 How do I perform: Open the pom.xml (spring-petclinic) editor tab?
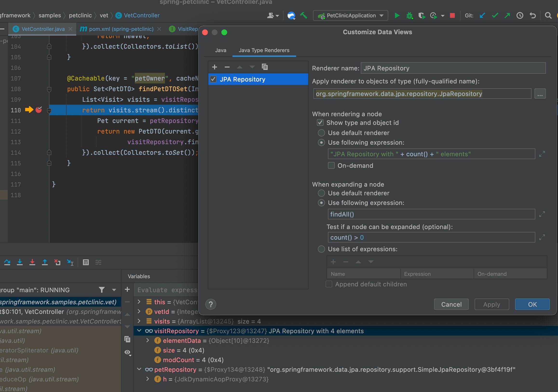[x=121, y=29]
